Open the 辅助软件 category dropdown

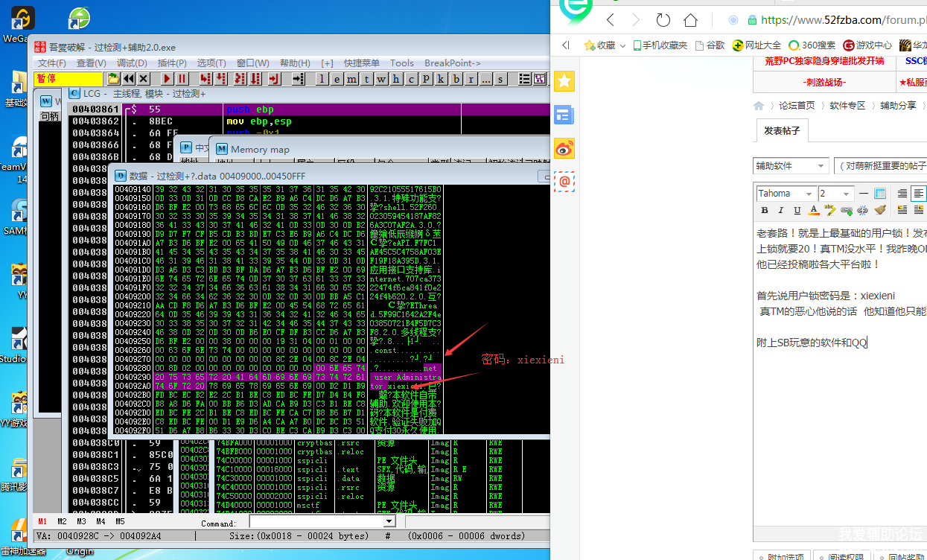[791, 165]
